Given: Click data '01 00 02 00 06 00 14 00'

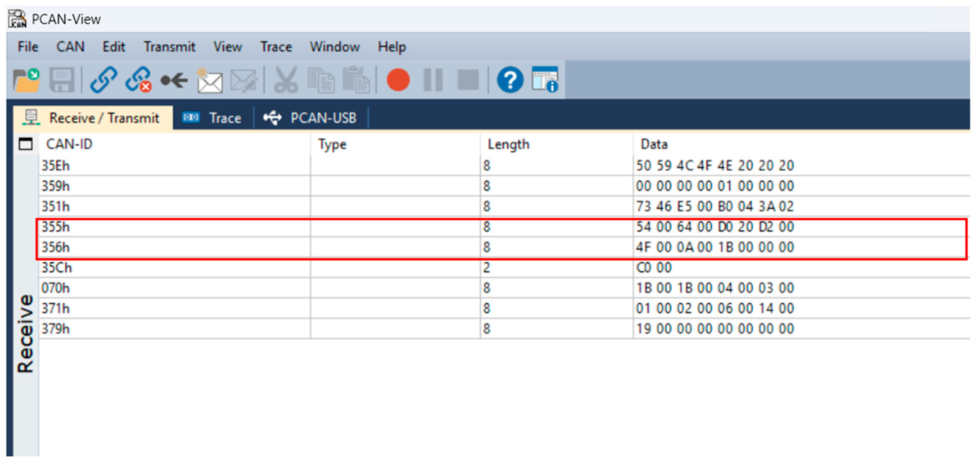Looking at the screenshot, I should (x=715, y=308).
